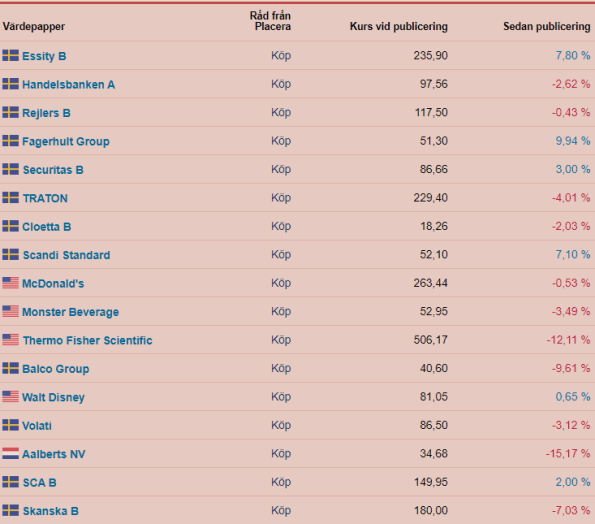This screenshot has width=595, height=524.
Task: Click the Köp advice in the Balco Group row
Action: 281,368
